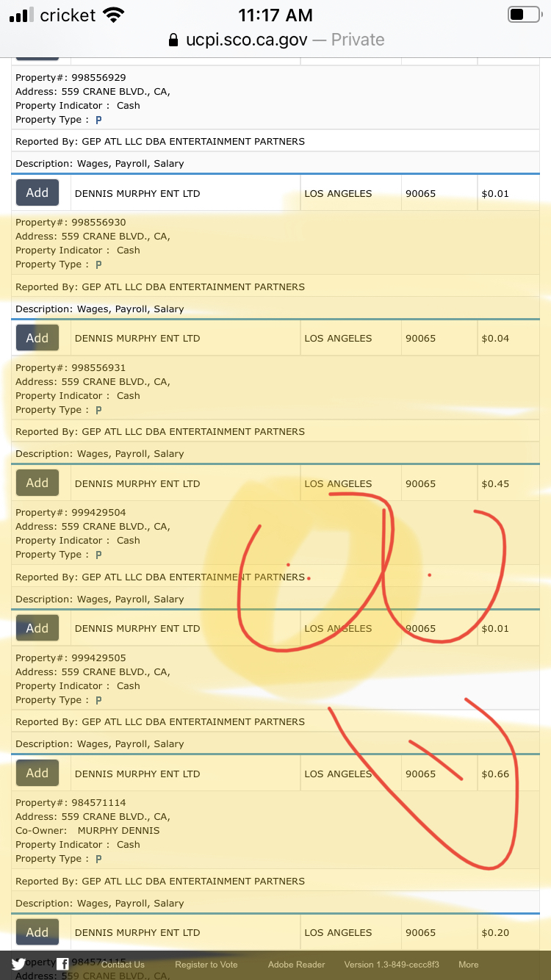Open Property Type P link for 984571114

98,859
